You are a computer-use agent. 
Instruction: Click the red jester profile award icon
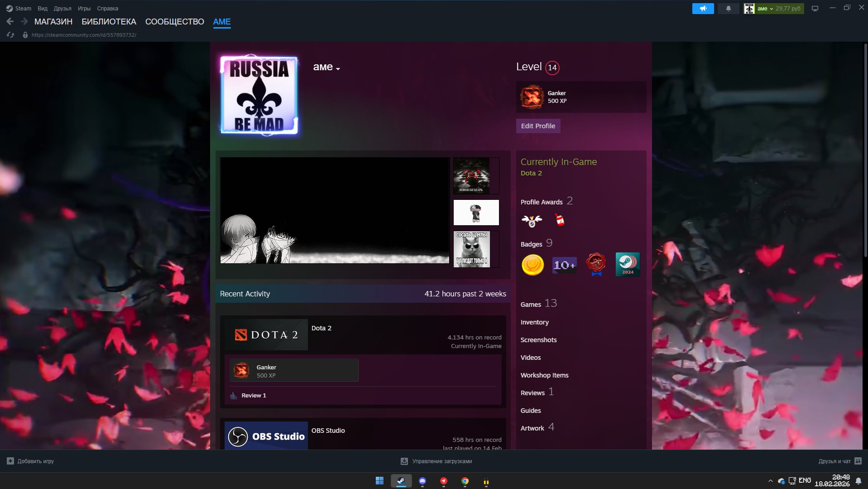(560, 220)
